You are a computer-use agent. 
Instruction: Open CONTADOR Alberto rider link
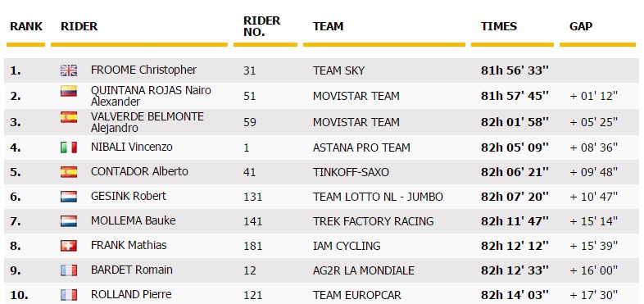139,171
